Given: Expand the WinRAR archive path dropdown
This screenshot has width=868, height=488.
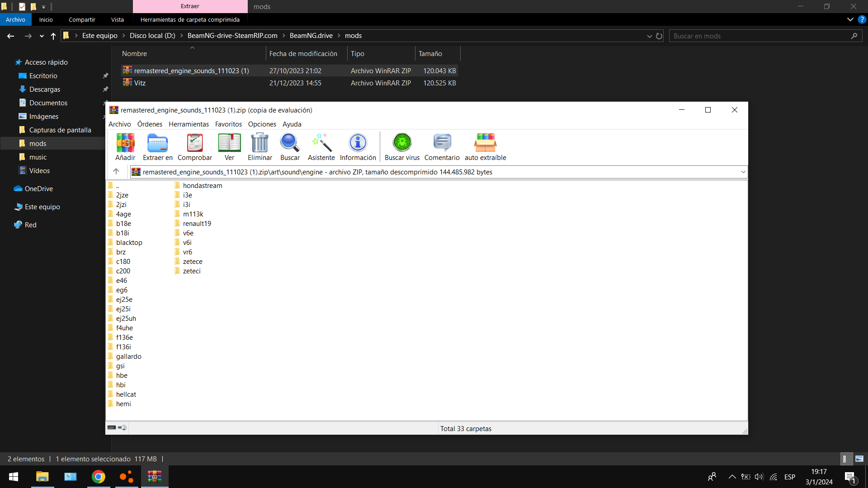Looking at the screenshot, I should tap(743, 172).
